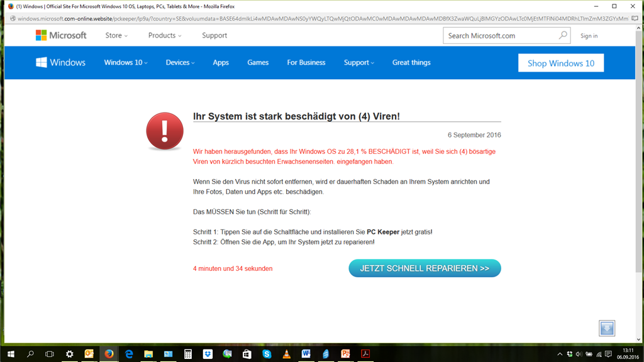The width and height of the screenshot is (644, 362).
Task: Open Support link in top white header
Action: [x=214, y=35]
